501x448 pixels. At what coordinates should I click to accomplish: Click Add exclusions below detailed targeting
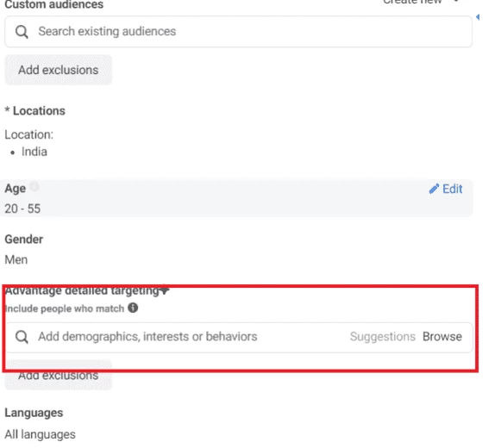(x=59, y=375)
